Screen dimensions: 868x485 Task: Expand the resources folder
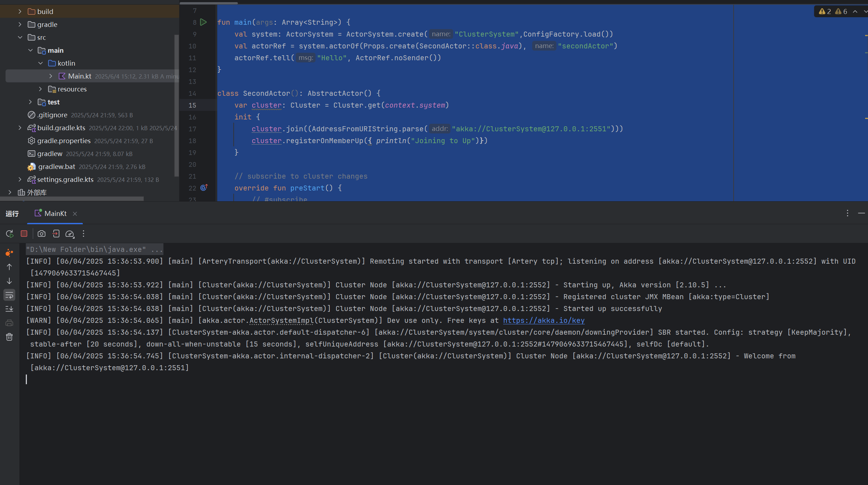[x=40, y=89]
